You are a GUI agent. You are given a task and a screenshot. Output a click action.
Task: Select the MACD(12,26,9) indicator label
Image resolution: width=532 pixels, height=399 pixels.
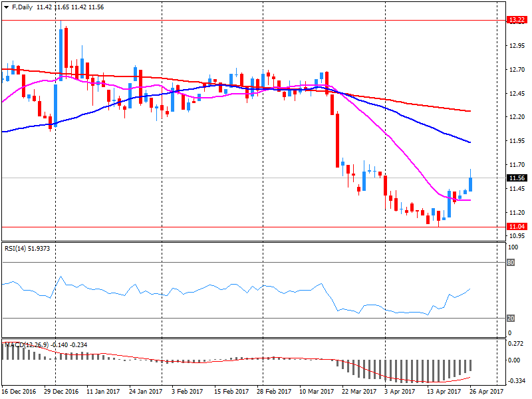46,344
